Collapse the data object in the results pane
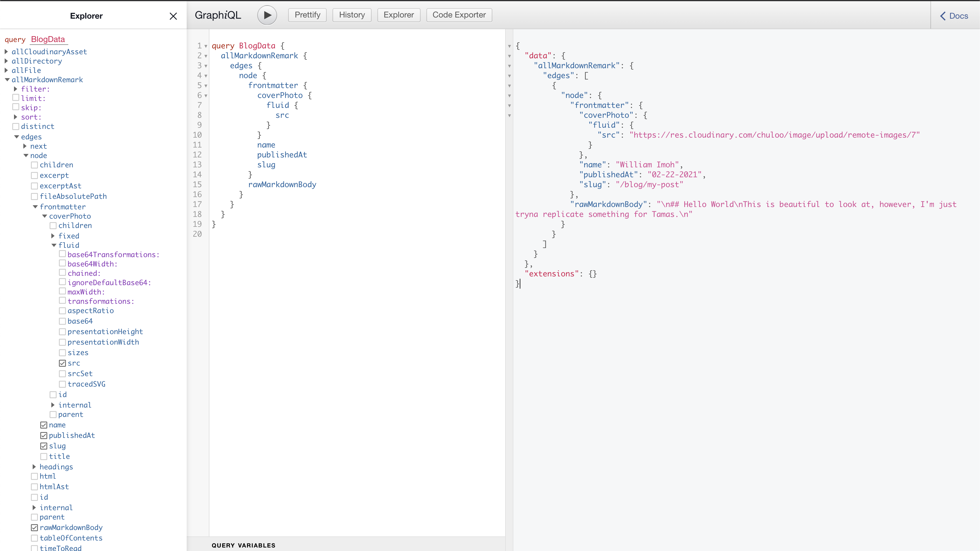The image size is (980, 551). (510, 56)
